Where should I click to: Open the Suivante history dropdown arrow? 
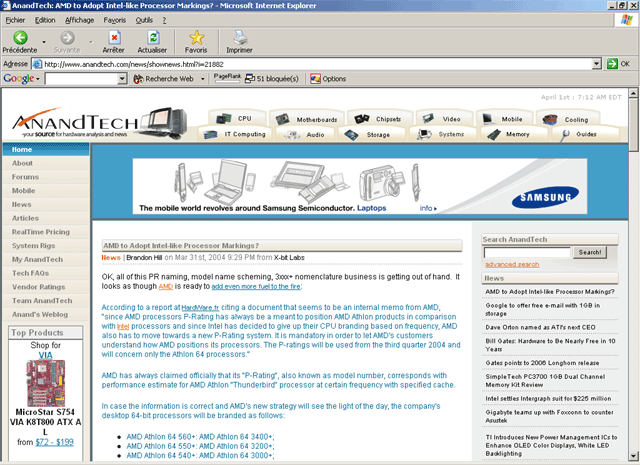click(x=91, y=41)
